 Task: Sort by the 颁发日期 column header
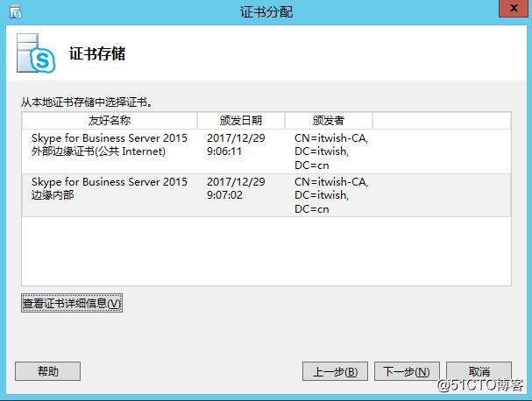point(240,120)
